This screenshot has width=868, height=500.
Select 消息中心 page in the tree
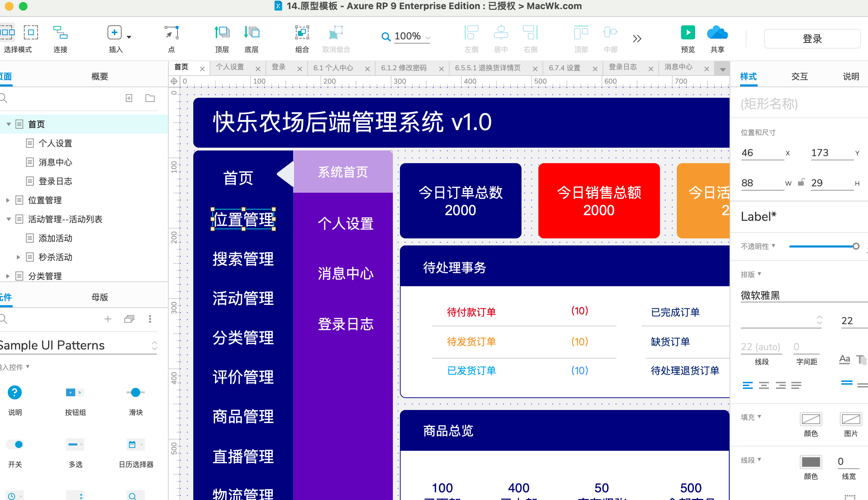pos(55,162)
